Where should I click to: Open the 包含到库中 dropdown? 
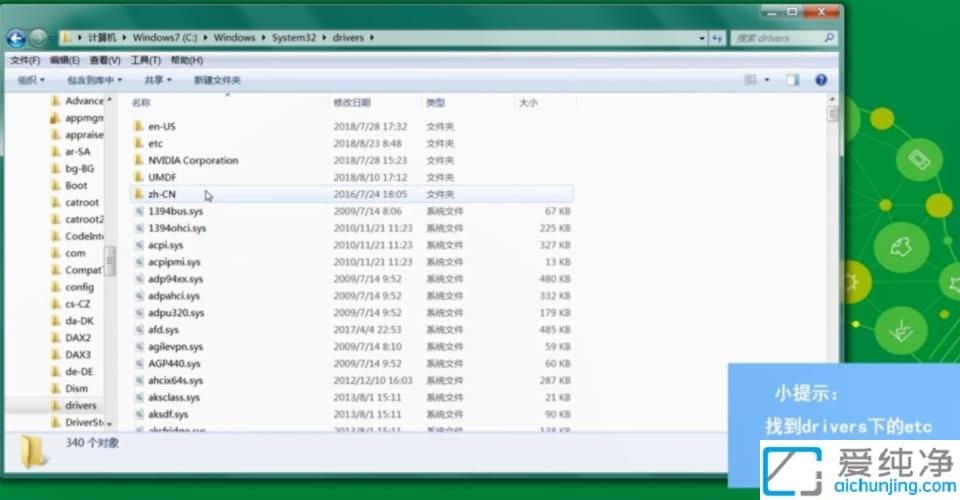point(94,80)
